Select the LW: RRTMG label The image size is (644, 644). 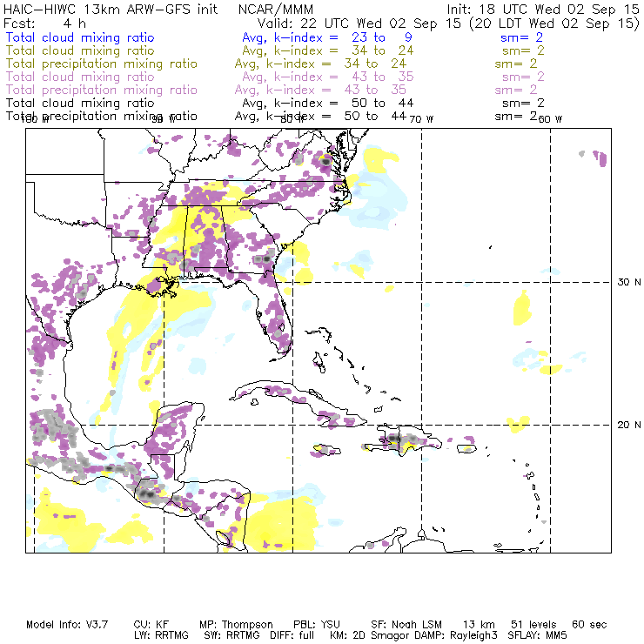pyautogui.click(x=161, y=635)
